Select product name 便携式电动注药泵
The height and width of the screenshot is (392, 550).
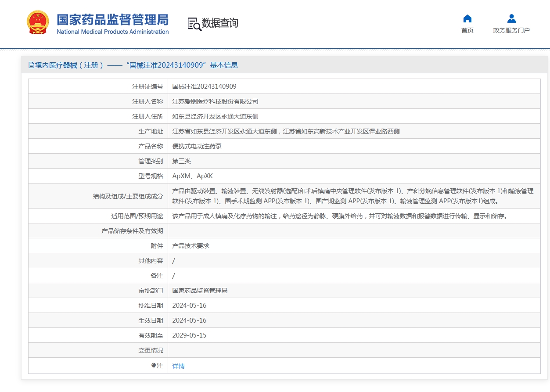click(x=197, y=146)
